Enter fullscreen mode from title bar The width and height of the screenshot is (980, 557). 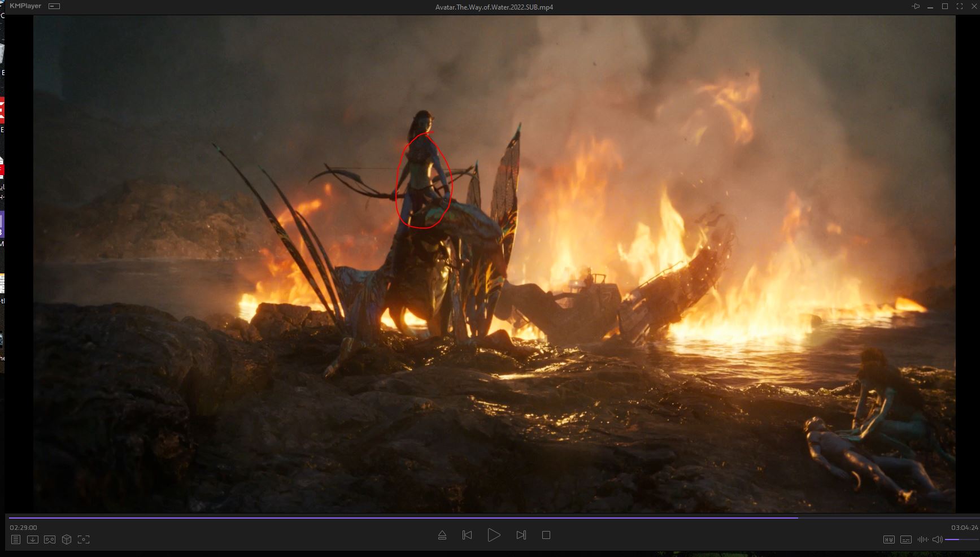point(960,7)
